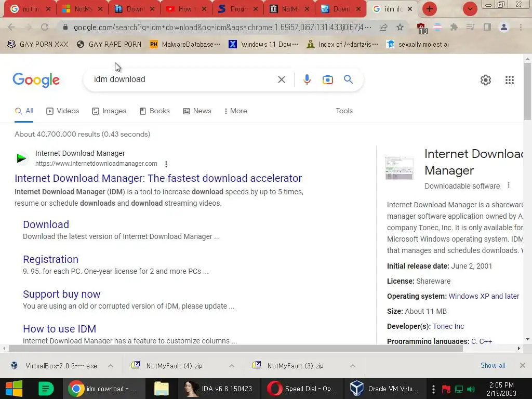
Task: Switch to the Images results tab
Action: click(x=109, y=111)
